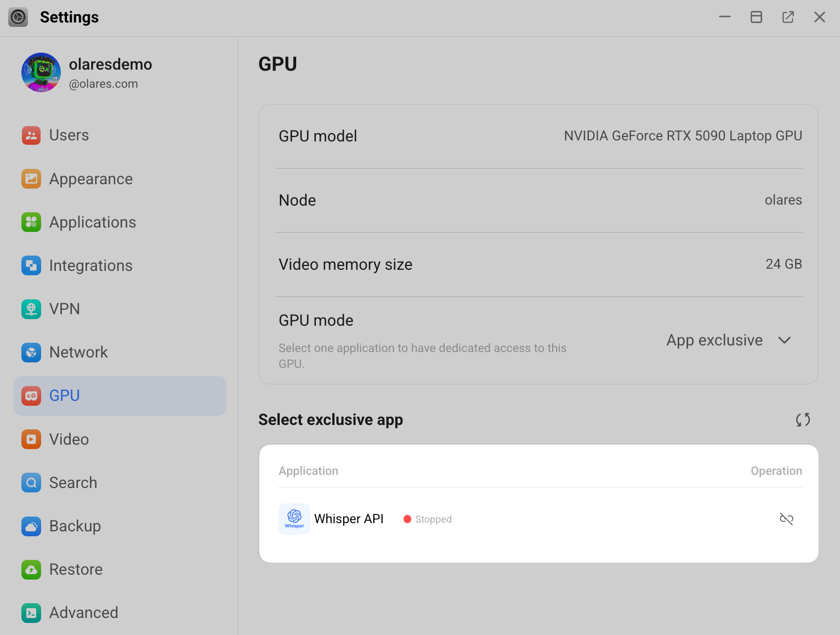Select the Users sidebar icon

(31, 135)
